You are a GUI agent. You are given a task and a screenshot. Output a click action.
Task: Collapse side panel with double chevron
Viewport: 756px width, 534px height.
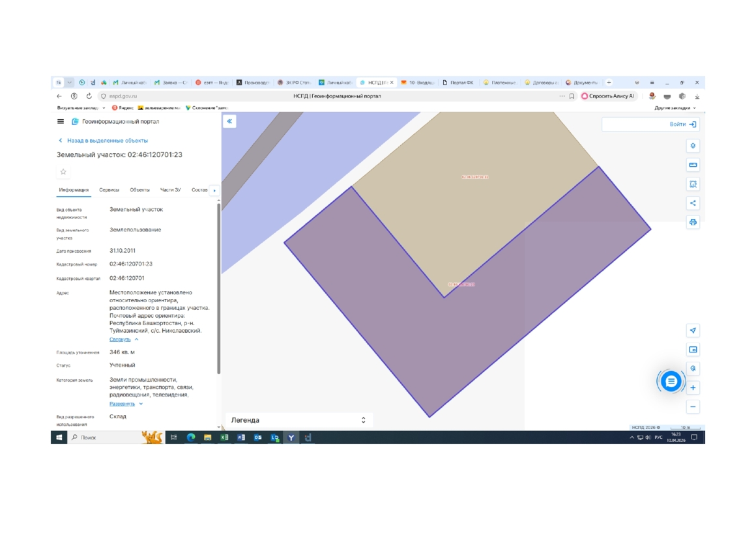pyautogui.click(x=229, y=122)
